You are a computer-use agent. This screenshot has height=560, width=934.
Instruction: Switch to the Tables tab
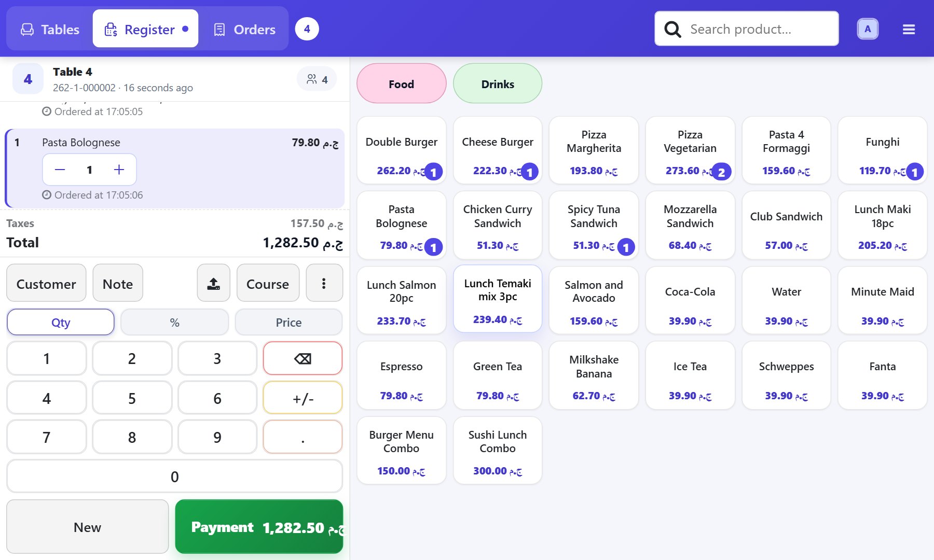(50, 30)
